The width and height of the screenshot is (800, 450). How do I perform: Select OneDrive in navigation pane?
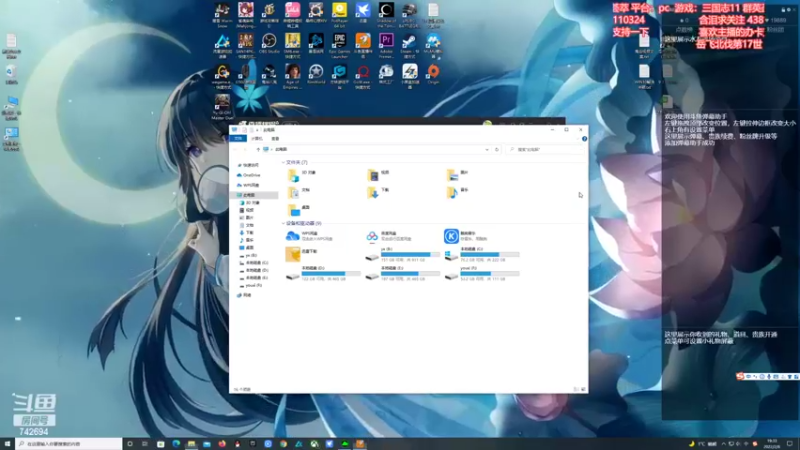[248, 175]
